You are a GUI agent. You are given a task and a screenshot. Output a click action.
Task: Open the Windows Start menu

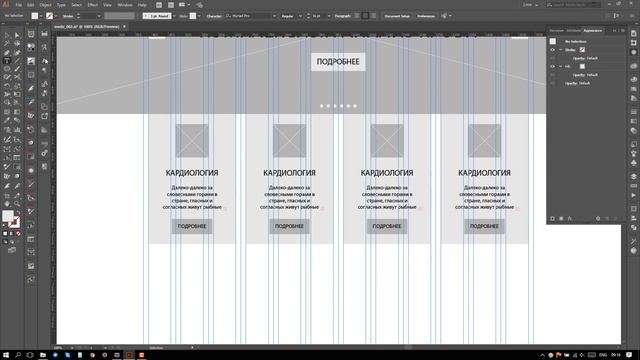(6, 355)
